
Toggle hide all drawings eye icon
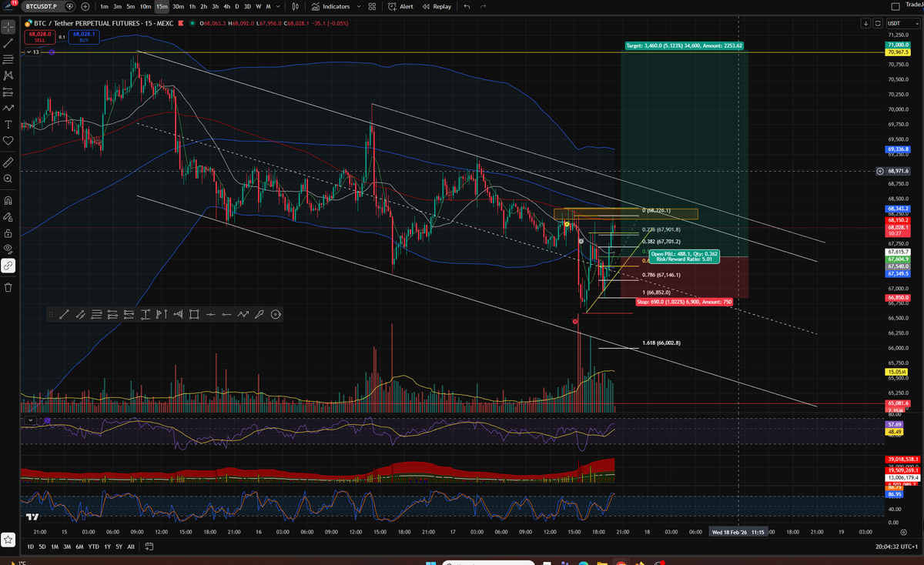click(8, 249)
